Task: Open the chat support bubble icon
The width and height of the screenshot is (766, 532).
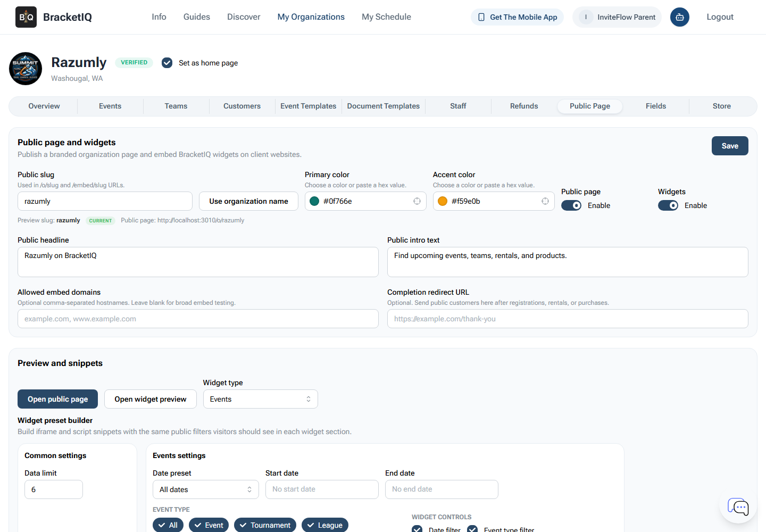Action: 738,506
